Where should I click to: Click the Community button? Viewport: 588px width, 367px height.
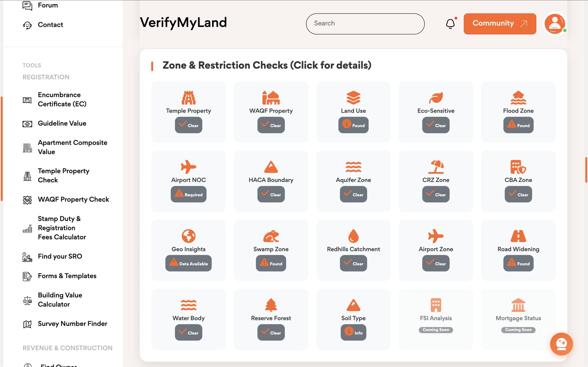[500, 24]
